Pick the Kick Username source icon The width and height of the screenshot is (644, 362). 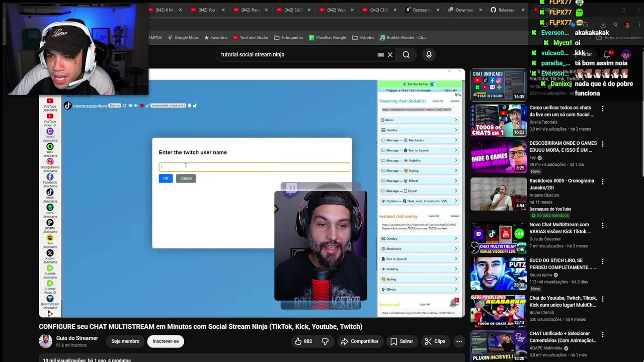50,147
